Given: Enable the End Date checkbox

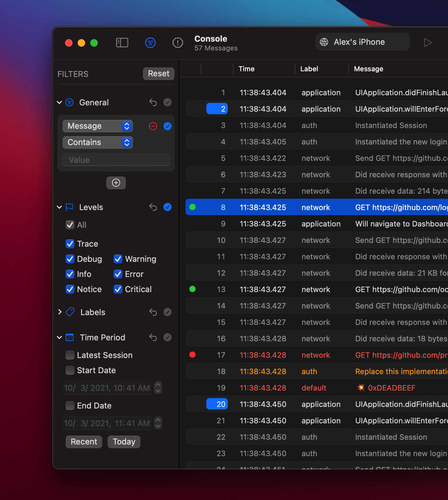Looking at the screenshot, I should tap(70, 406).
